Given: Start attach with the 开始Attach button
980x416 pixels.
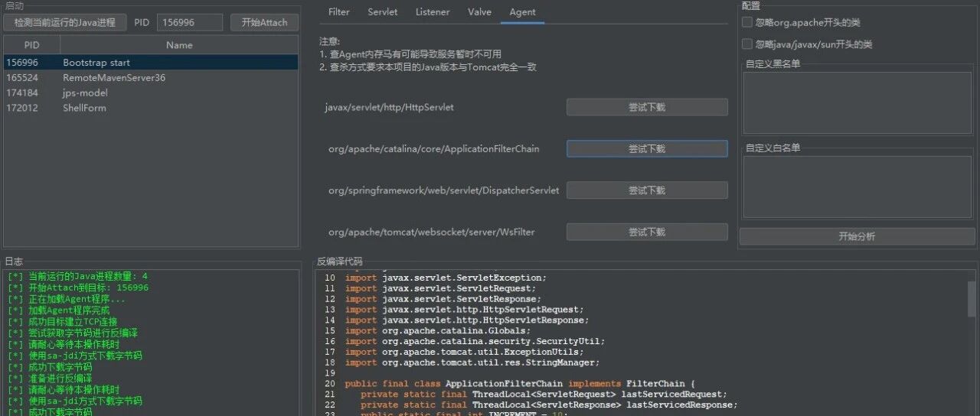Looking at the screenshot, I should (x=264, y=22).
